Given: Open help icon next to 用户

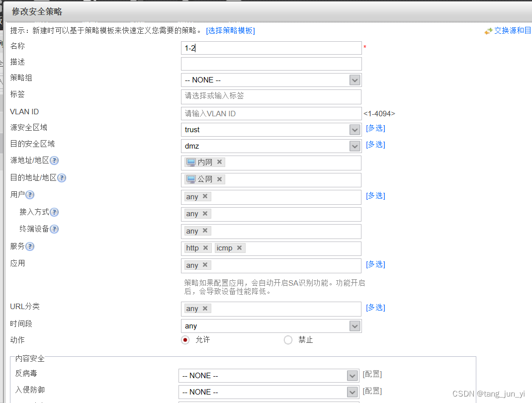Looking at the screenshot, I should pyautogui.click(x=30, y=195).
